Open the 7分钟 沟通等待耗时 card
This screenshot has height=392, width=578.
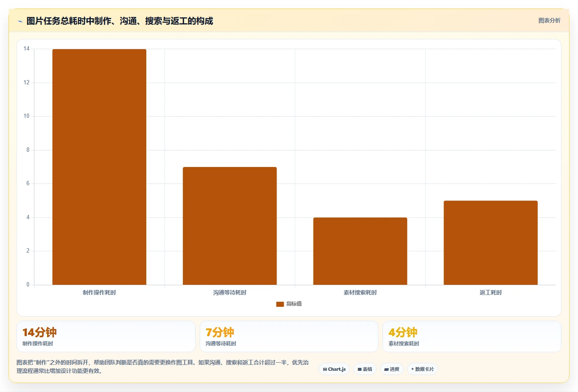click(289, 336)
